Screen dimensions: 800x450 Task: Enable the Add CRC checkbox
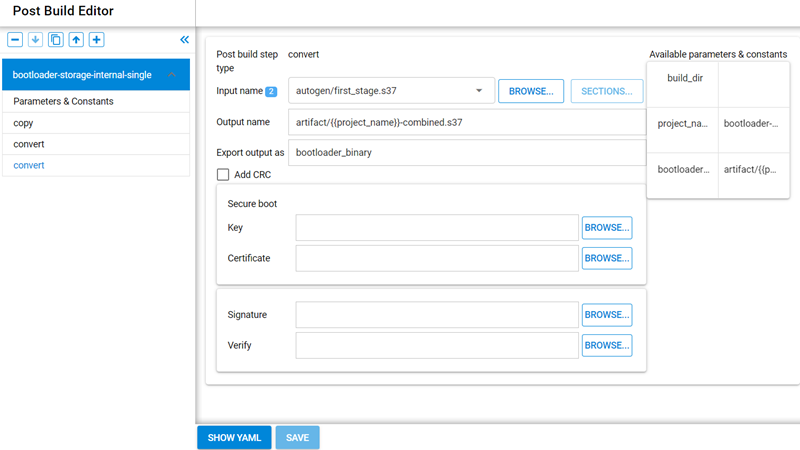pos(223,175)
